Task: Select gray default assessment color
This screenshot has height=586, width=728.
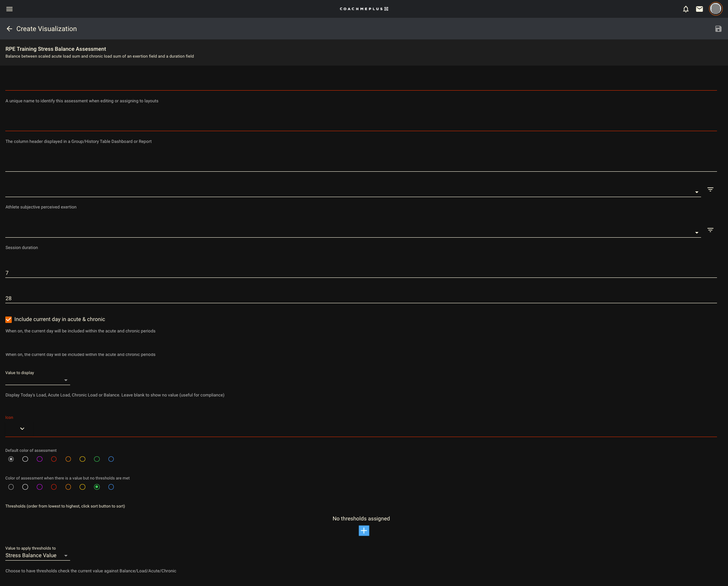Action: coord(11,459)
